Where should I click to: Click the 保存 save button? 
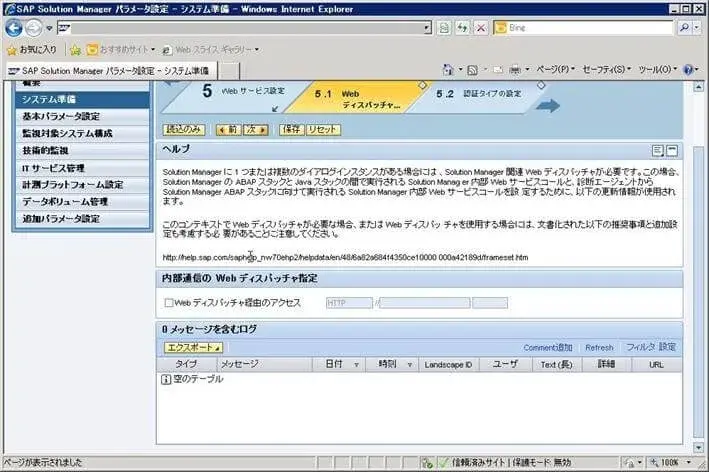[x=292, y=130]
